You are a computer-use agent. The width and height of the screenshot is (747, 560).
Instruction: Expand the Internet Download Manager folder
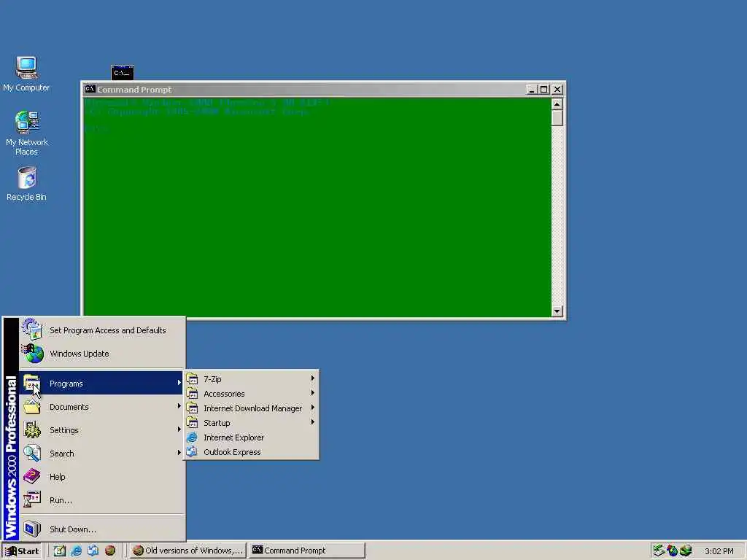252,408
